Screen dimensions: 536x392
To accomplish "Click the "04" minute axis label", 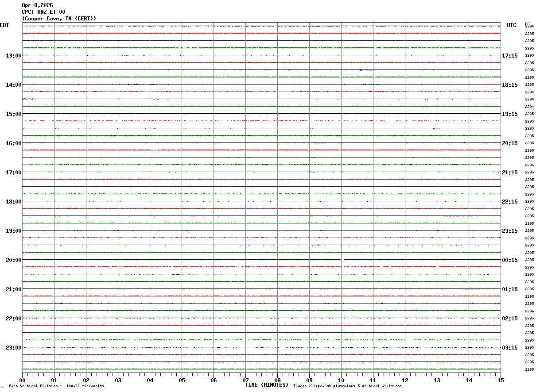I will [x=150, y=380].
